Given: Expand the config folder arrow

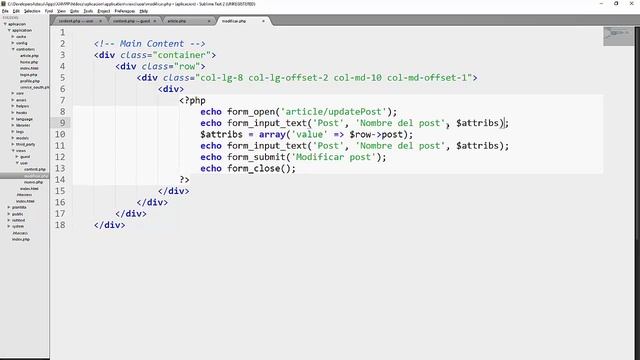Looking at the screenshot, I should click(x=13, y=43).
